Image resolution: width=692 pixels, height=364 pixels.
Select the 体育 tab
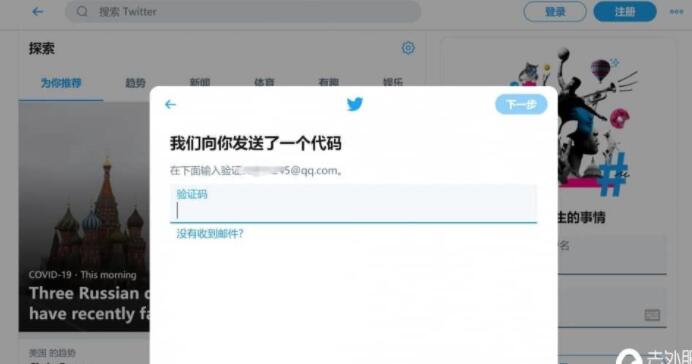[264, 82]
